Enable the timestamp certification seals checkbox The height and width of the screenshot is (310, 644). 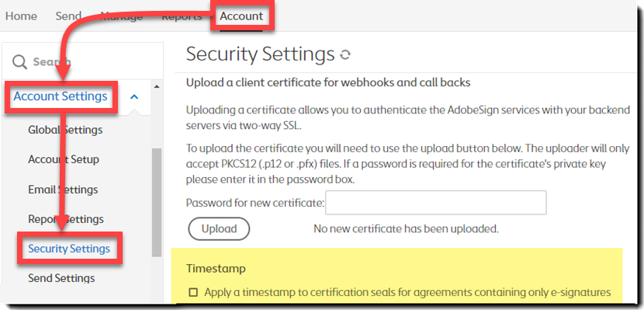[x=193, y=292]
